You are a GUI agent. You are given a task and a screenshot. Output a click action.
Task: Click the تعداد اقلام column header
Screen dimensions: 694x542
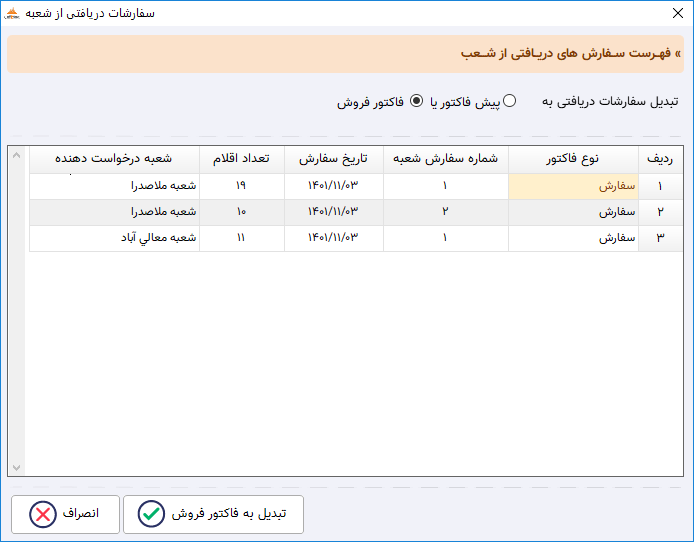point(242,159)
